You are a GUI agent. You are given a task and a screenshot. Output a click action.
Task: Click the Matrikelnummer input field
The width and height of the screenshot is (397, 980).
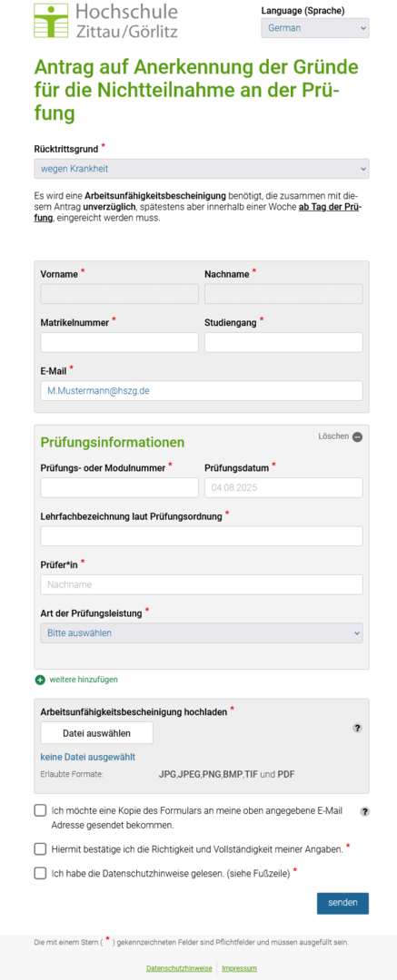coord(120,342)
